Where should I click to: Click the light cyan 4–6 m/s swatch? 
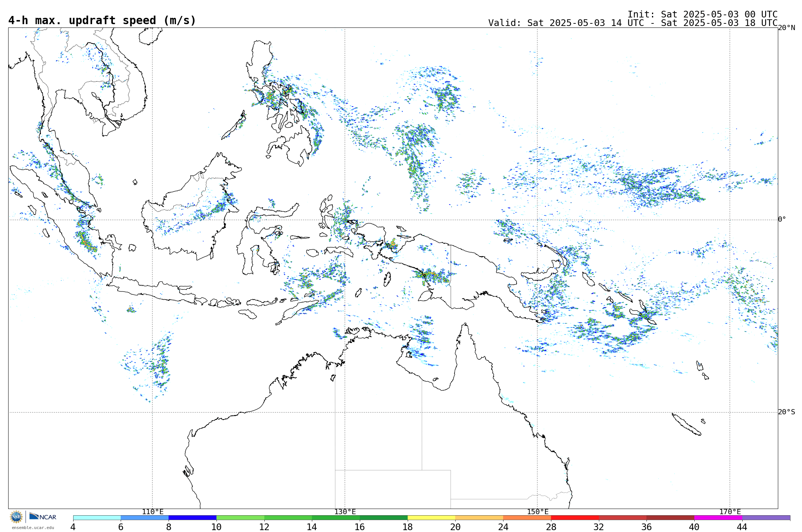(x=97, y=518)
